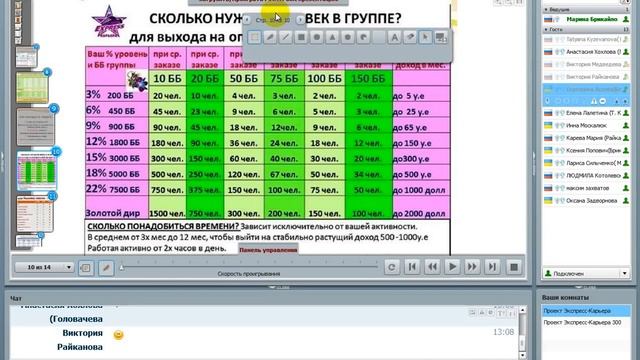Select guest Лариса Сильченко

[587, 163]
